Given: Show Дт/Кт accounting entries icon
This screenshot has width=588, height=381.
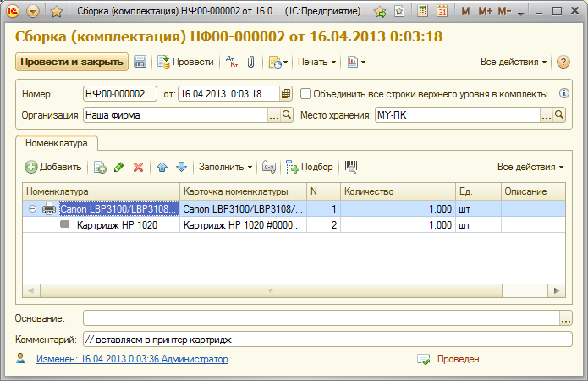Looking at the screenshot, I should click(x=232, y=62).
